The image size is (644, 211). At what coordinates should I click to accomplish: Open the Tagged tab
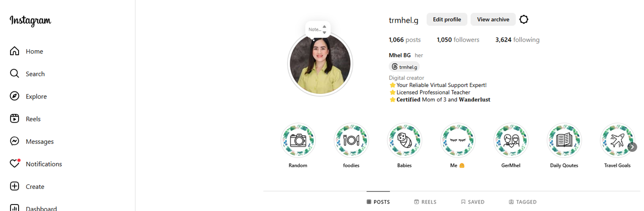pyautogui.click(x=523, y=202)
